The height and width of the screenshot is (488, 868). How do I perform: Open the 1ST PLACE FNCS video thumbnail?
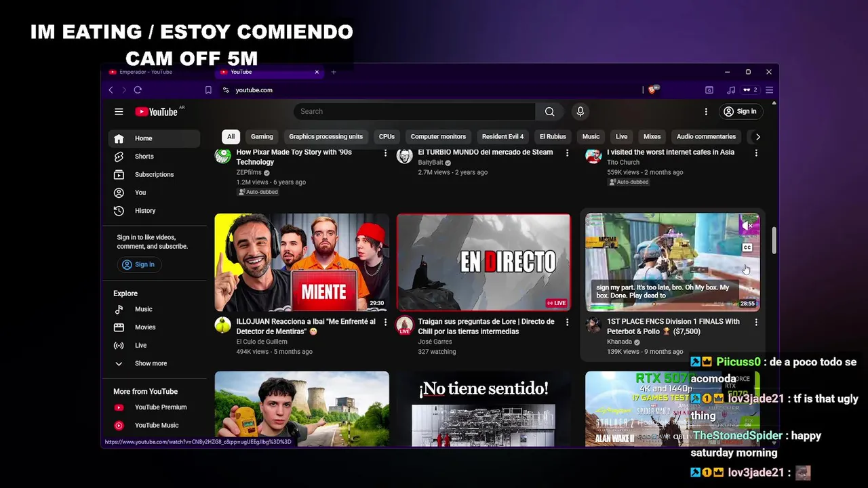[x=672, y=262]
